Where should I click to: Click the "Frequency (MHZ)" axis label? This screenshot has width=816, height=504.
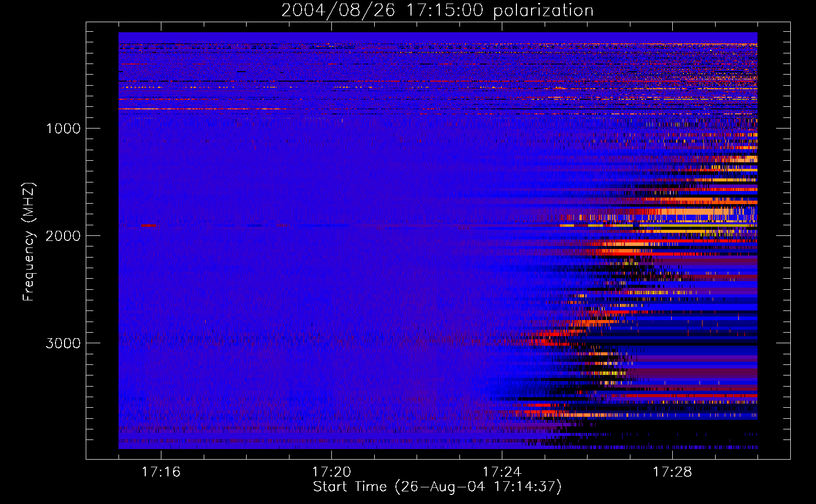coord(29,242)
